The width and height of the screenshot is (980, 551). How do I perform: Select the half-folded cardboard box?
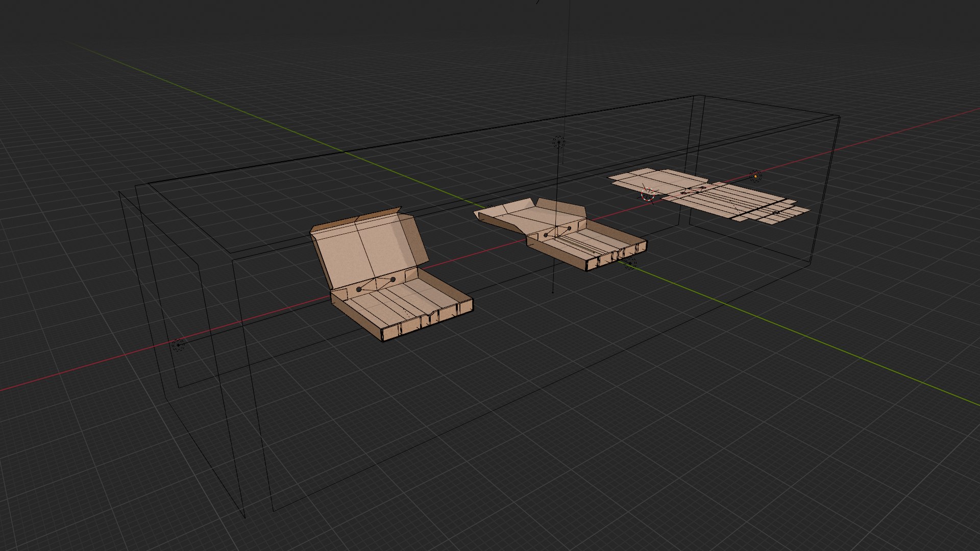pyautogui.click(x=560, y=234)
